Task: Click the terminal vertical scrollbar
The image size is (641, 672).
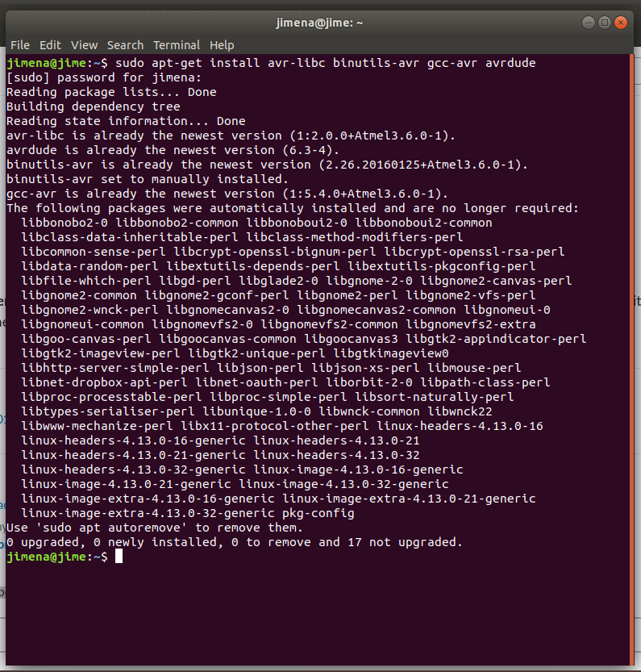Action: 631,359
